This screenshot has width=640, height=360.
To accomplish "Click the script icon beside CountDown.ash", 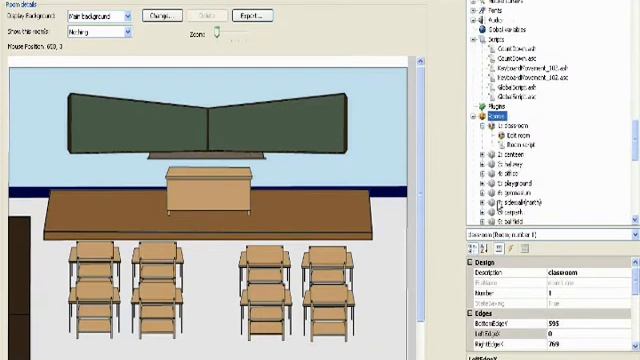I will (x=492, y=49).
